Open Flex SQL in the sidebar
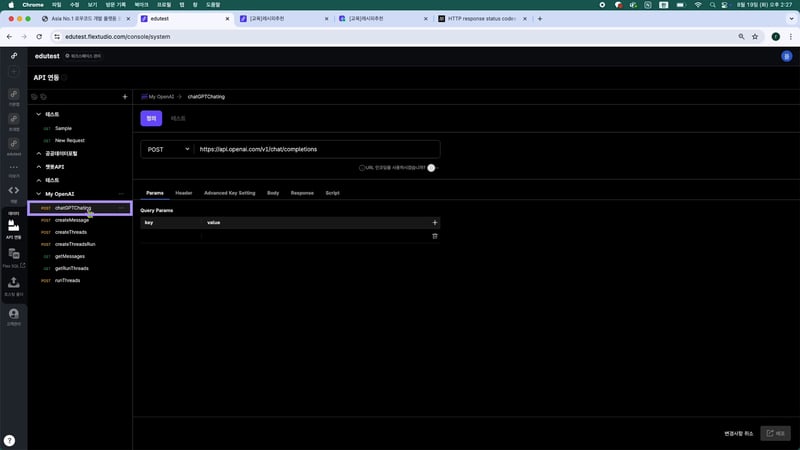The width and height of the screenshot is (800, 450). (14, 258)
